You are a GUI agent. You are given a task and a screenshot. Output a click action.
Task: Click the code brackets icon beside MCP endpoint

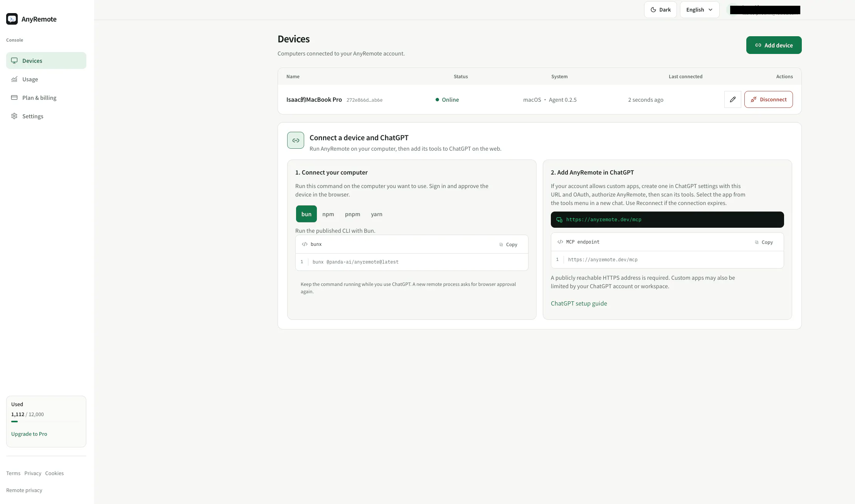[x=560, y=242]
